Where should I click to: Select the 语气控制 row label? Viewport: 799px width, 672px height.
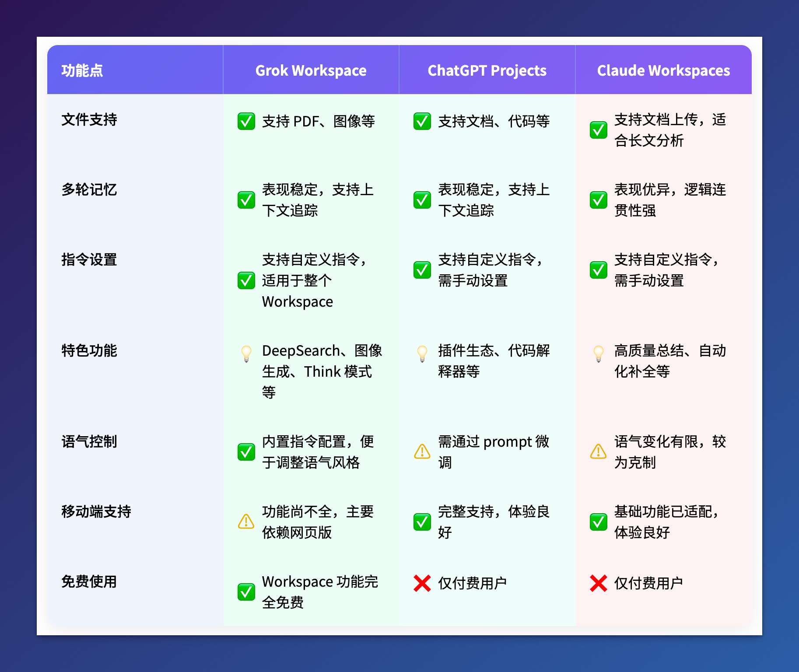point(89,441)
